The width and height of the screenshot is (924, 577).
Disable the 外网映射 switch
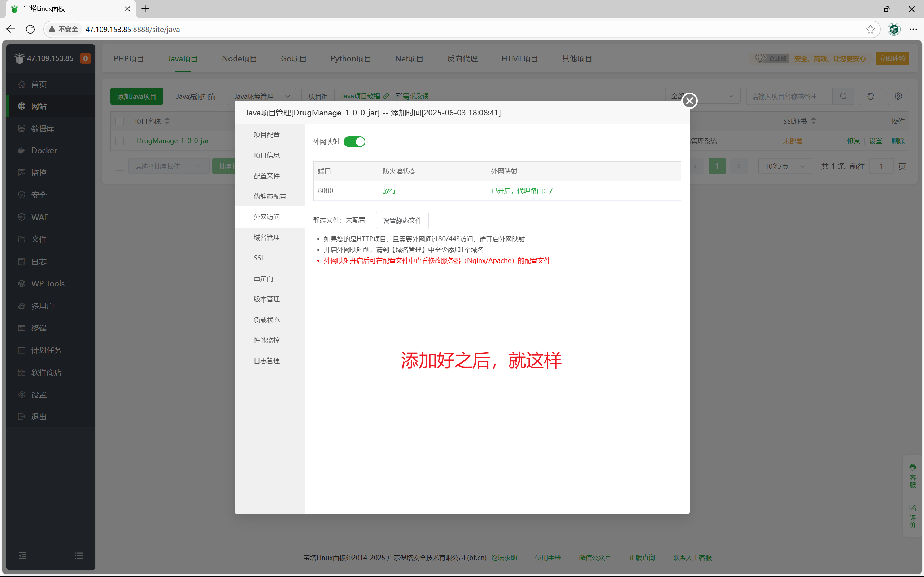[x=354, y=142]
